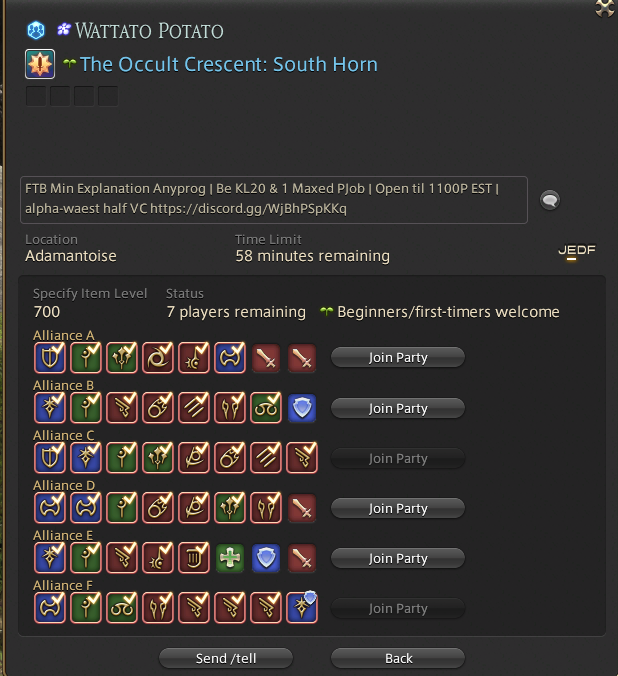Select the open healer slot in Alliance E
The width and height of the screenshot is (618, 676).
(230, 558)
